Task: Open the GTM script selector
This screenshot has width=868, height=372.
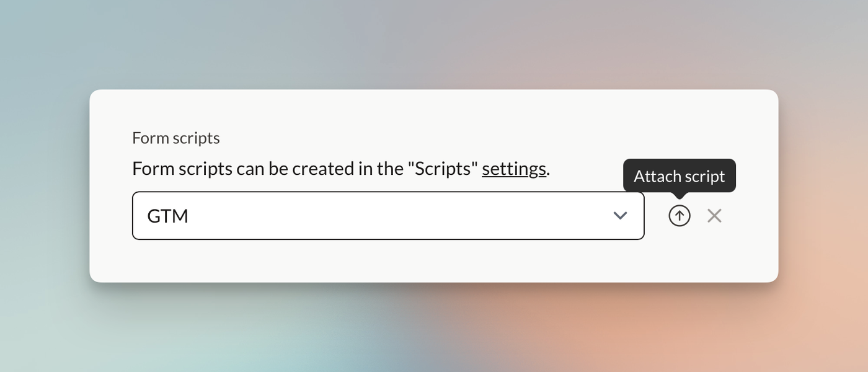Action: [x=387, y=216]
